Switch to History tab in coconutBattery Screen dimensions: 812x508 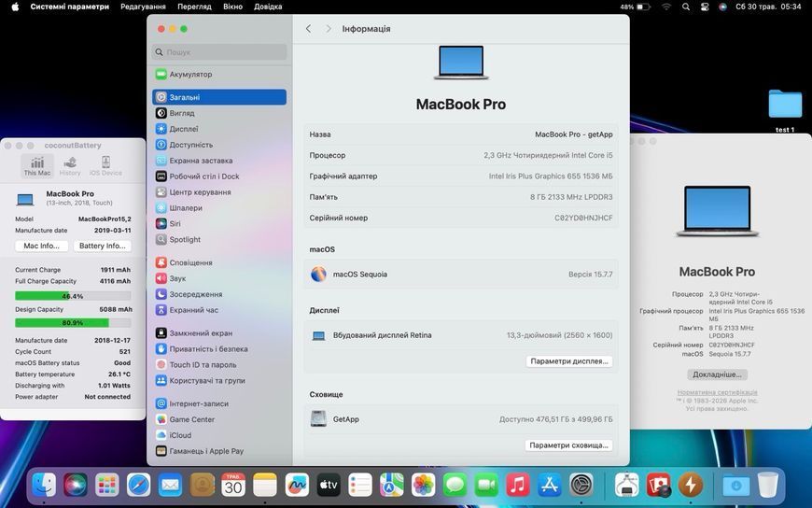pos(70,166)
